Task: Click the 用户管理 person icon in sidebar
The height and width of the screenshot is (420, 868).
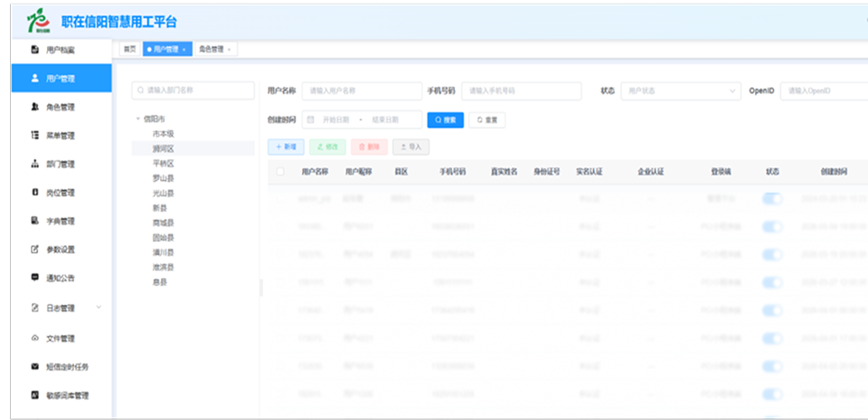Action: point(34,78)
